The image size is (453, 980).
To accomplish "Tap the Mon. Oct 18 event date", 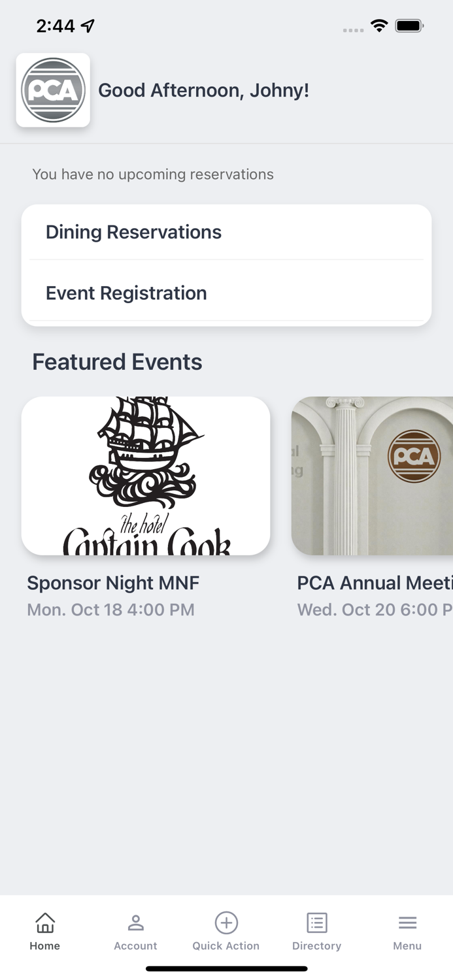I will point(110,610).
